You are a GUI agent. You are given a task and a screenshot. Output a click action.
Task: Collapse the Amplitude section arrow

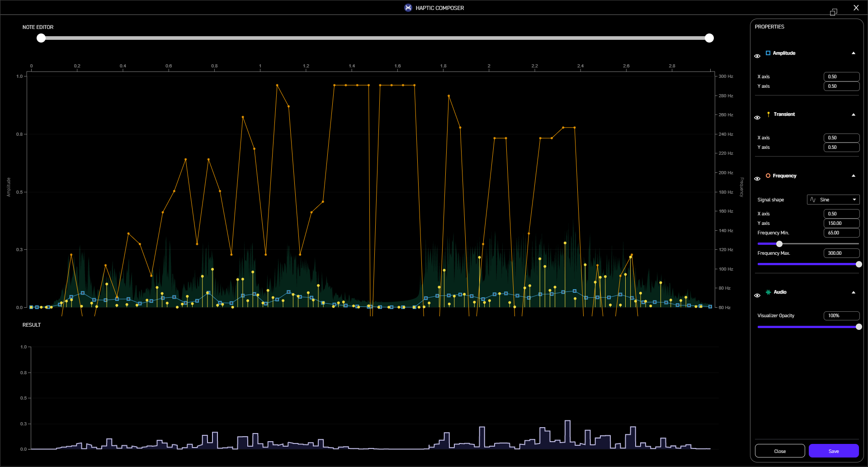coord(854,53)
